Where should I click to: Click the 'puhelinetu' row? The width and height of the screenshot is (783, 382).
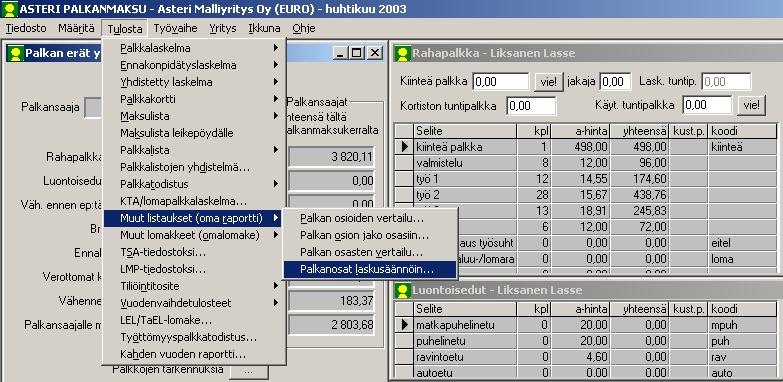pyautogui.click(x=586, y=341)
